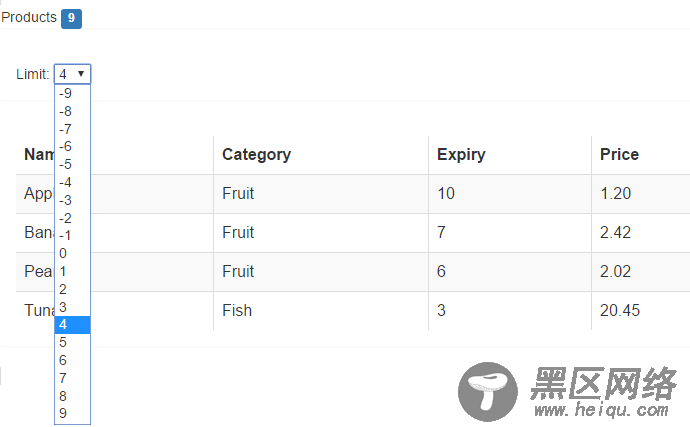Select option 2 in the list
Viewport: 690px width, 427px height.
click(x=72, y=289)
